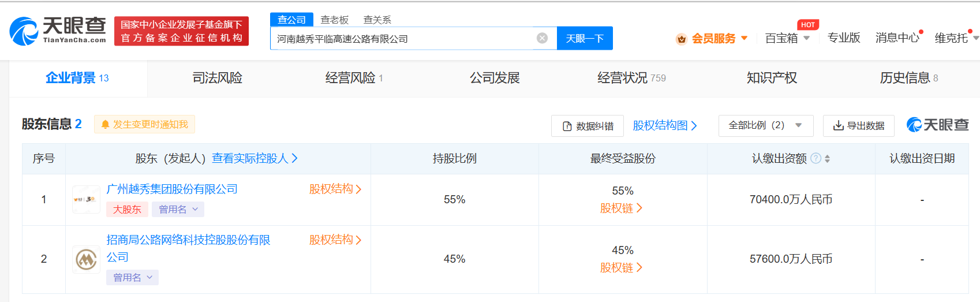Image resolution: width=980 pixels, height=302 pixels.
Task: Click the 认缴出资额 help question icon
Action: tap(816, 158)
